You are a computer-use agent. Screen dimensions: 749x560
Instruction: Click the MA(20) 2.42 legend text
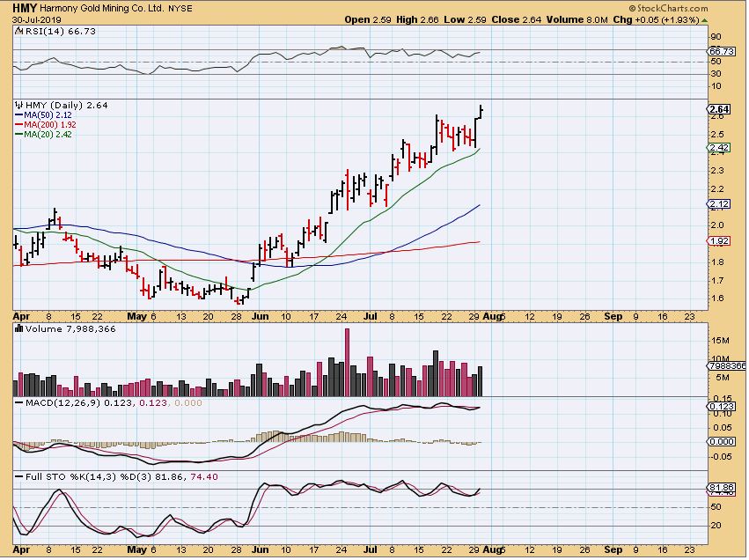48,135
